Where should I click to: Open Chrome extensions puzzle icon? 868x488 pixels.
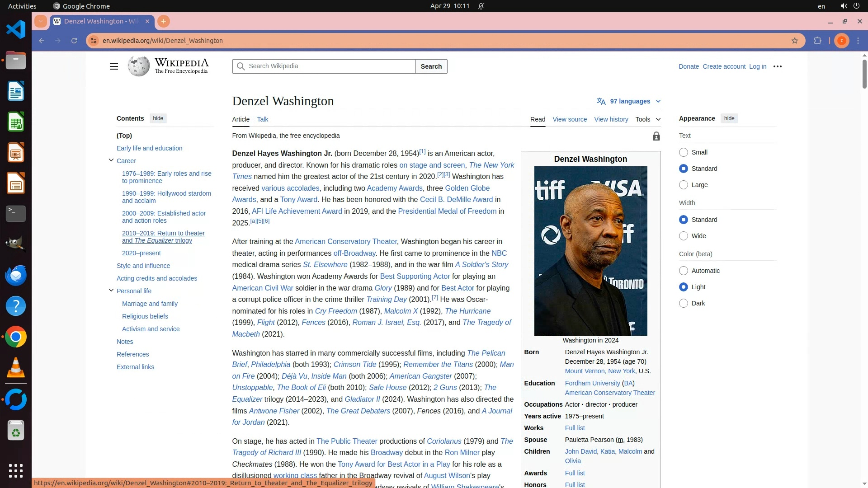point(817,41)
